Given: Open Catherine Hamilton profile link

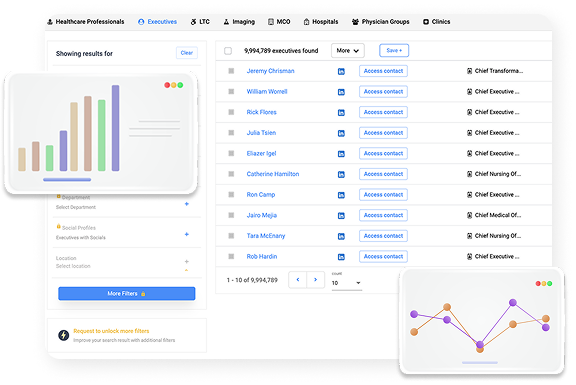Looking at the screenshot, I should pos(273,174).
